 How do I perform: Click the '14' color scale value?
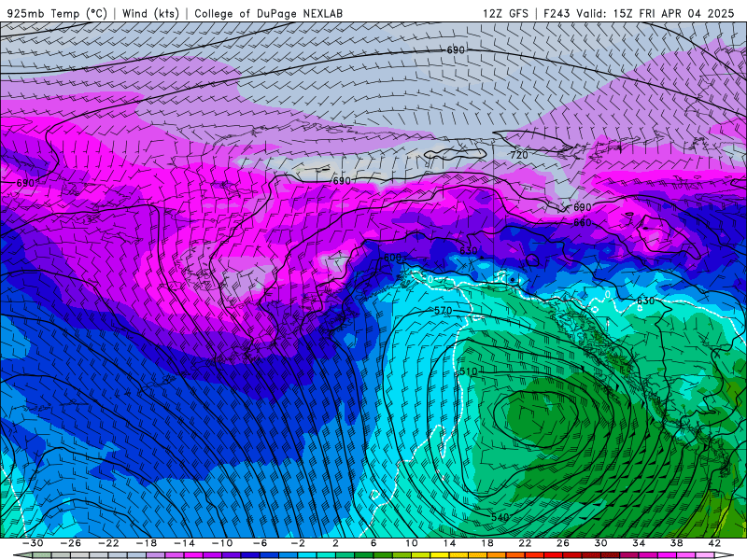(449, 543)
